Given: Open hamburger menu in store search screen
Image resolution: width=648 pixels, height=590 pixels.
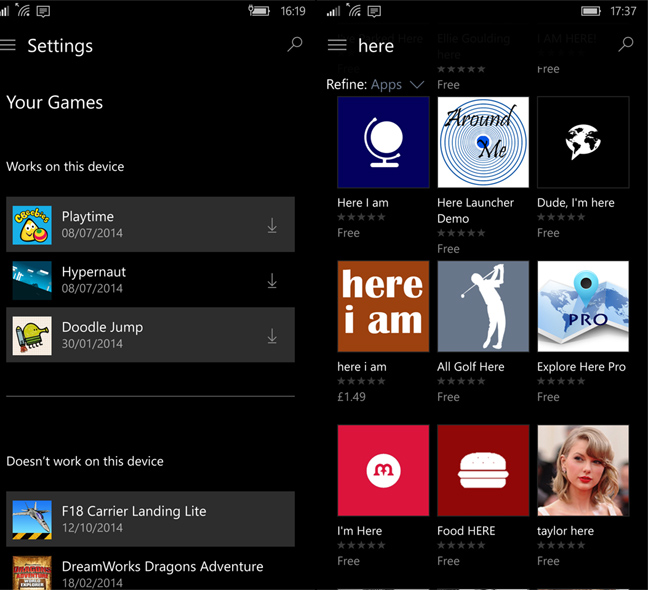Looking at the screenshot, I should [337, 45].
